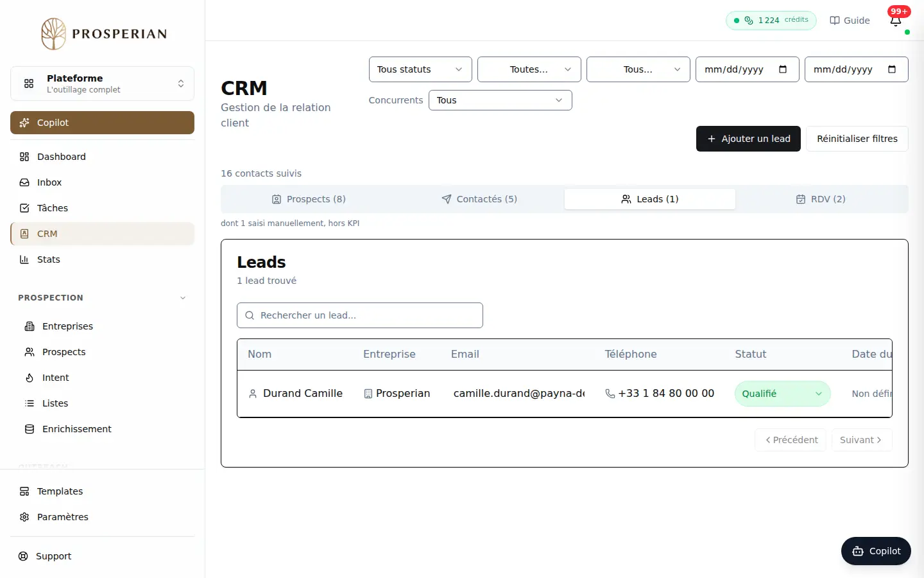Click the Précédent pagination button
Viewport: 924px width, 578px height.
791,440
